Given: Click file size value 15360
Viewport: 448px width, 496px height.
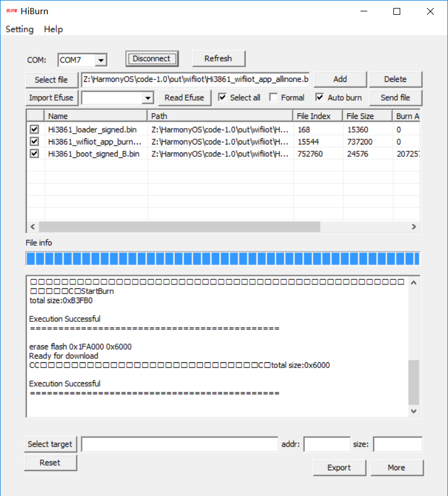Looking at the screenshot, I should [x=358, y=130].
